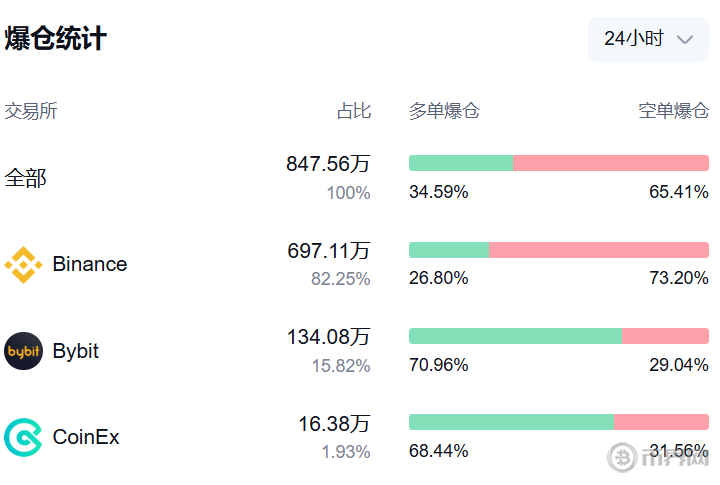Select the Bybit exchange name
Screen dimensions: 720x485
tap(76, 351)
